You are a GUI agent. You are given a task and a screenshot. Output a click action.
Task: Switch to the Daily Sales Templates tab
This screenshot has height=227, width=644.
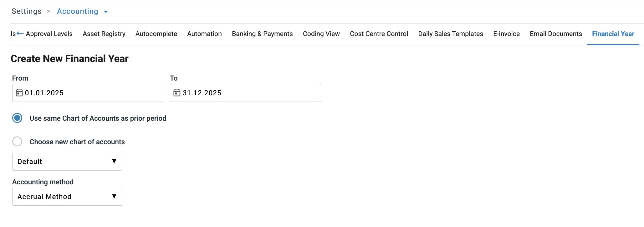(x=451, y=34)
